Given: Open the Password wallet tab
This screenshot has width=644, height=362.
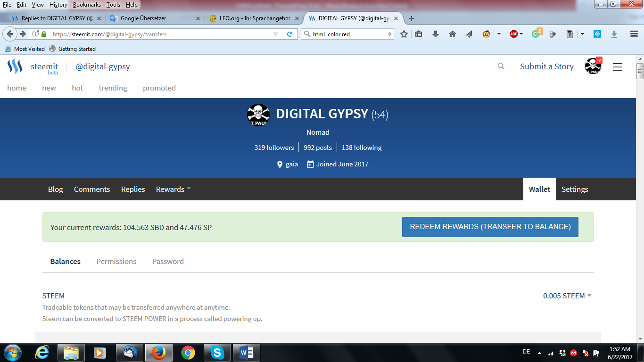Looking at the screenshot, I should click(x=168, y=261).
